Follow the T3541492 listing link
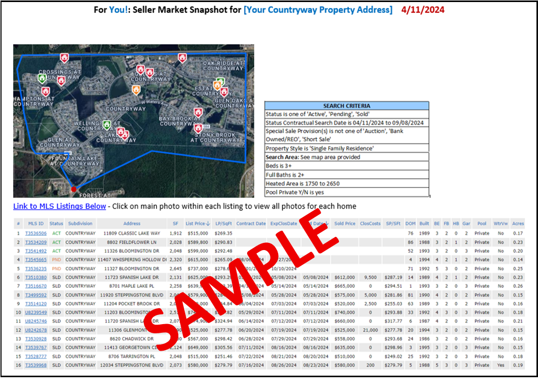This screenshot has width=538, height=392. pyautogui.click(x=36, y=251)
